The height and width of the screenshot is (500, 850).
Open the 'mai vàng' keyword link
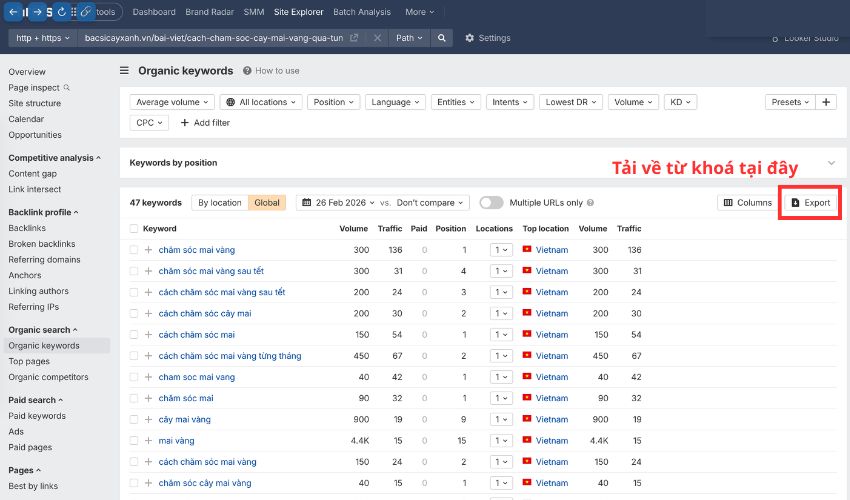(x=176, y=441)
